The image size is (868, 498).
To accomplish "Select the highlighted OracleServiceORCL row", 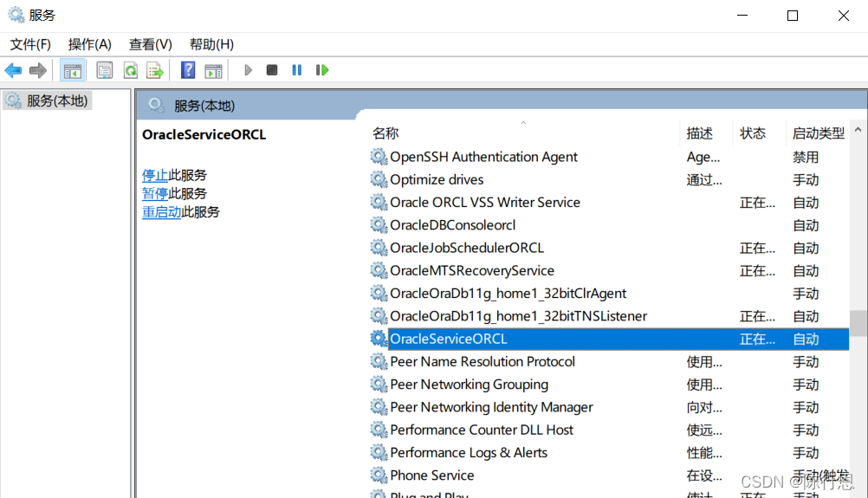I will pyautogui.click(x=609, y=339).
